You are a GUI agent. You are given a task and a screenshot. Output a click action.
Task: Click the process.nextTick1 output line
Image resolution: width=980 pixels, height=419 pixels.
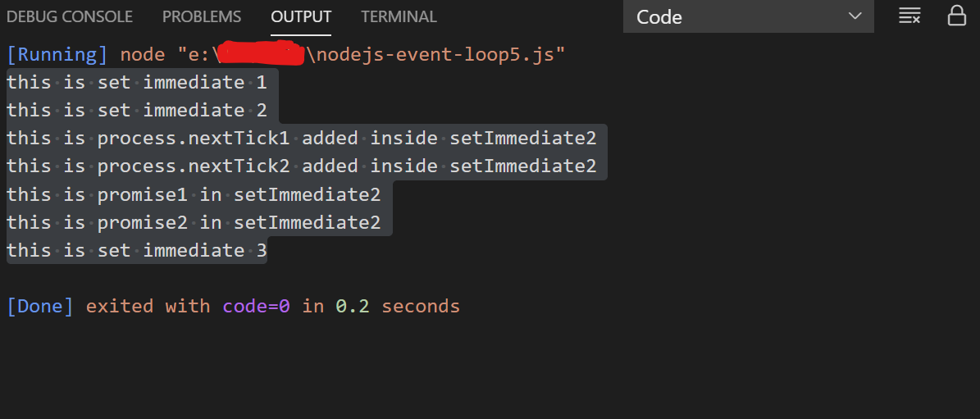302,138
